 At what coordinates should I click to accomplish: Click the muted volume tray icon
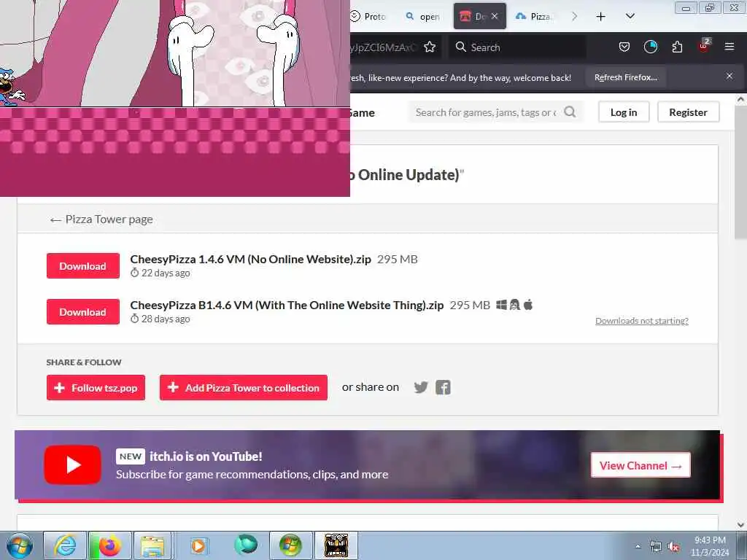[673, 547]
